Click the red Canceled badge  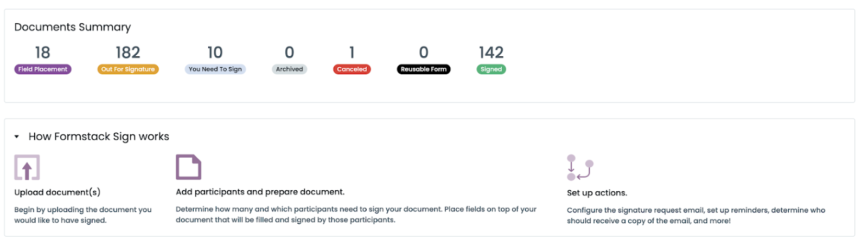click(352, 69)
